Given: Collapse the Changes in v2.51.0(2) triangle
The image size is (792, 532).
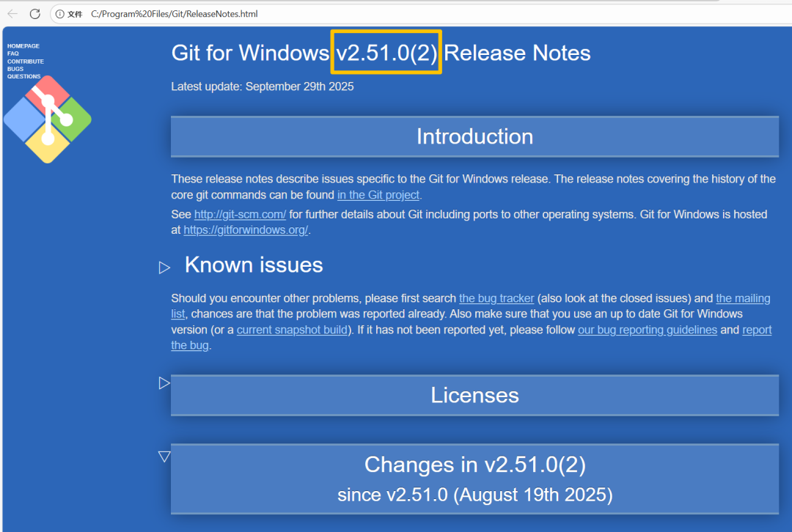Looking at the screenshot, I should 164,457.
